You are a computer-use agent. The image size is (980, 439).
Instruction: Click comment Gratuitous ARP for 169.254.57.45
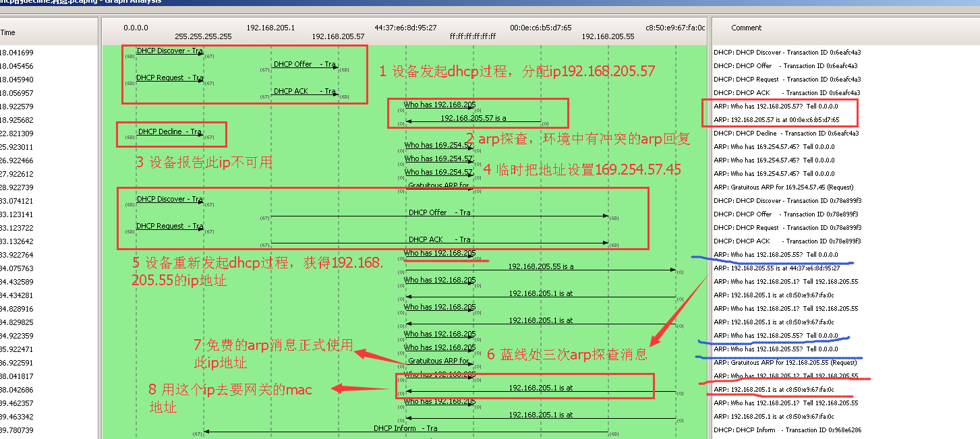784,187
